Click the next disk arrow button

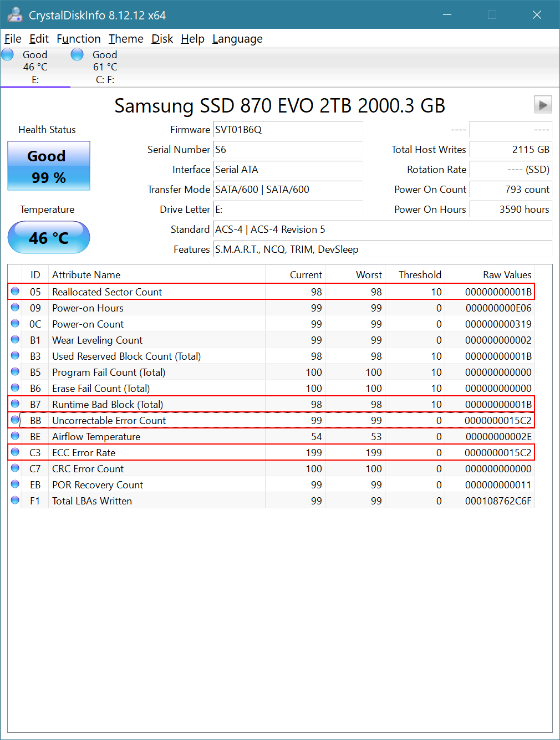[x=542, y=104]
